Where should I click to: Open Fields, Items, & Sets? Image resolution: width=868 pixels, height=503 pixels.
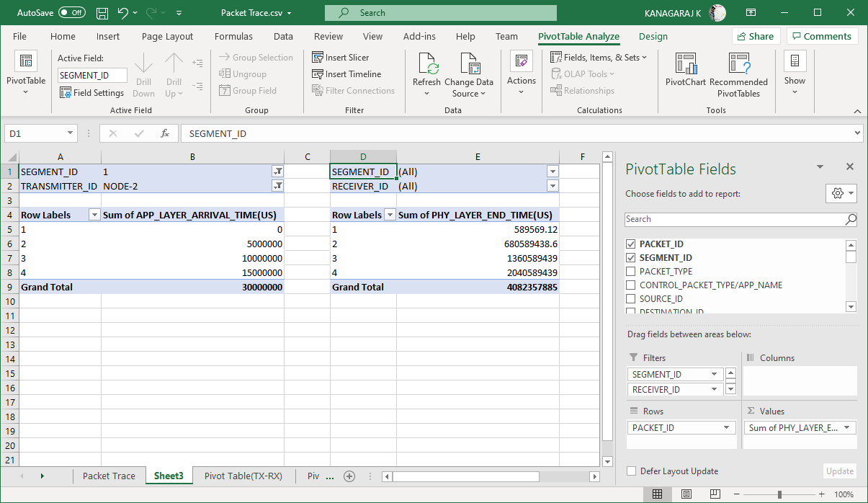point(599,58)
